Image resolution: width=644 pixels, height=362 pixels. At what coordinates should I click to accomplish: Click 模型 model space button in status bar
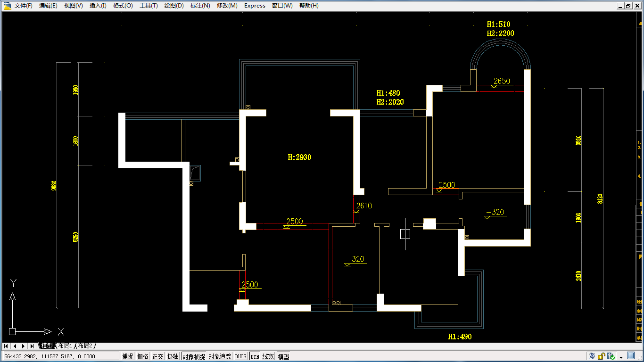coord(283,356)
